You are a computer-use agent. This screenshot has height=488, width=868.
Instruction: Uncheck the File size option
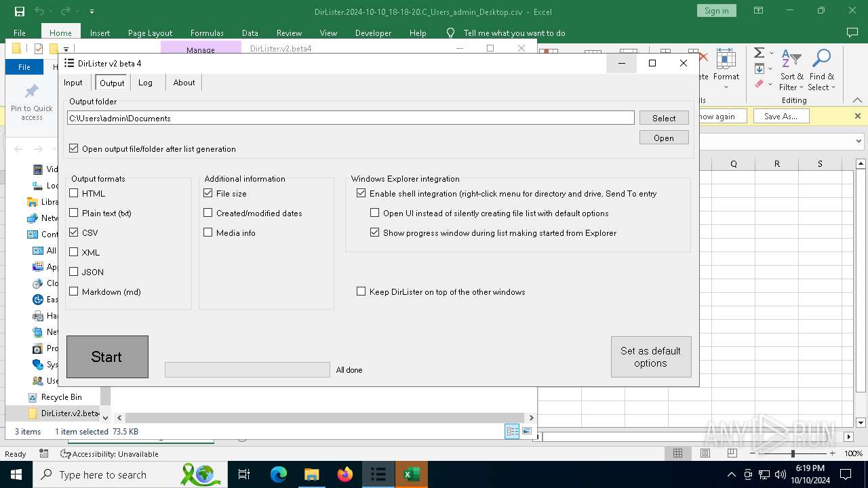click(x=208, y=193)
